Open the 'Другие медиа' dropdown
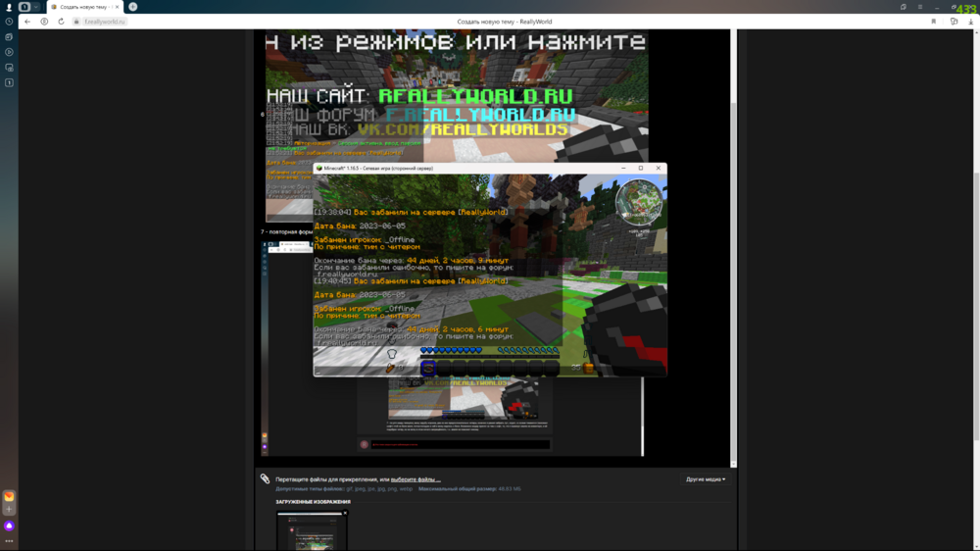 pos(706,479)
